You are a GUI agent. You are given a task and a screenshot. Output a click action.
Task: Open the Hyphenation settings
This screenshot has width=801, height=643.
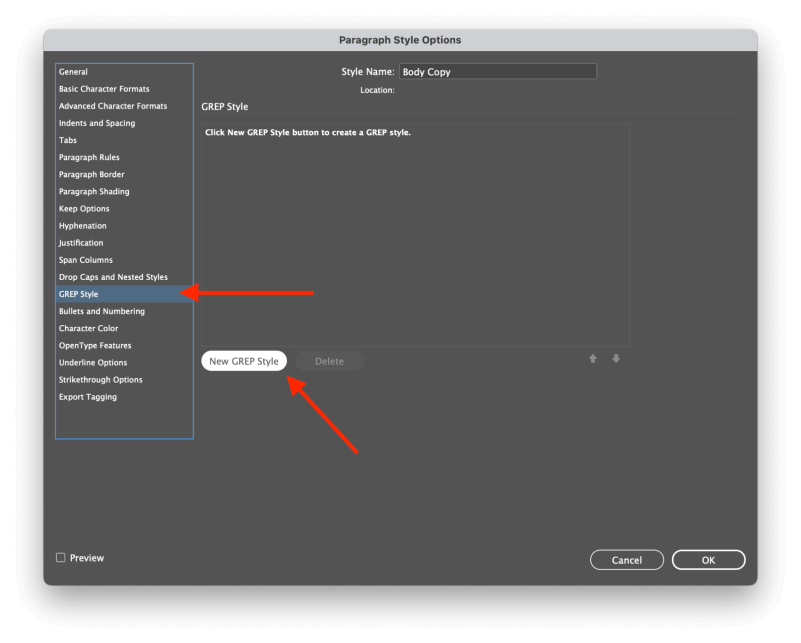point(124,226)
